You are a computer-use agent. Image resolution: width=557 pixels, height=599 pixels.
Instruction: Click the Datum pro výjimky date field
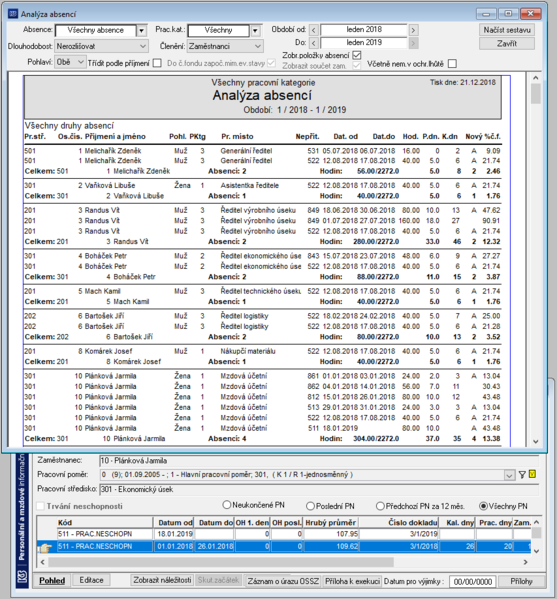point(473,582)
